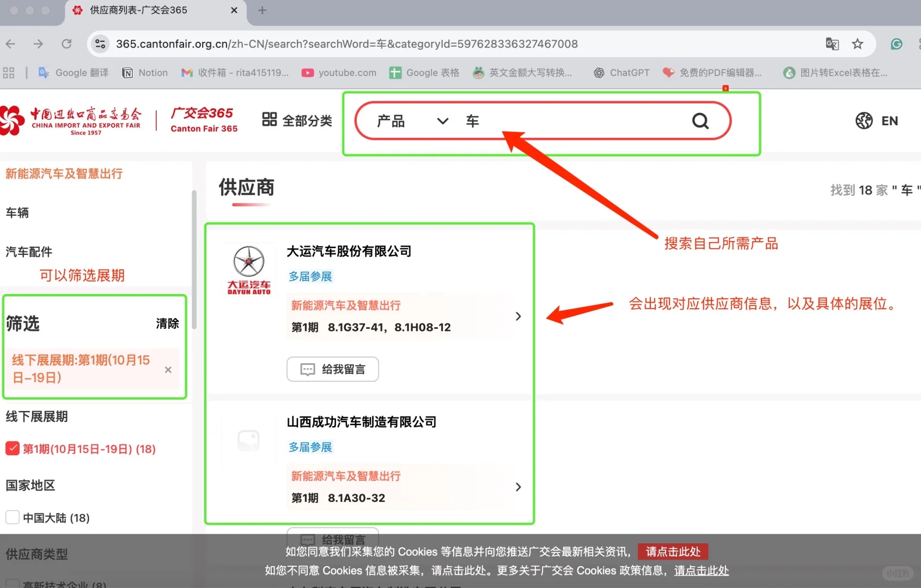This screenshot has height=588, width=921.
Task: Open youtube.com bookmark
Action: tap(339, 73)
